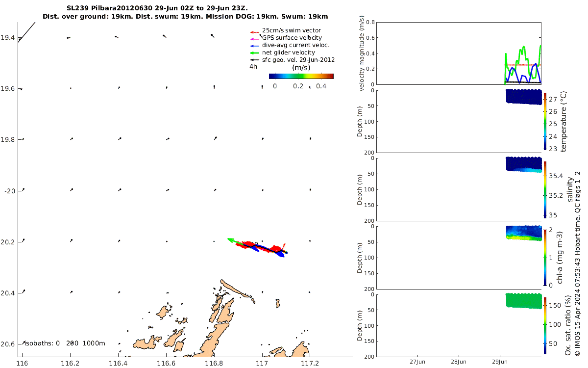The width and height of the screenshot is (588, 368).
Task: Click the blue dive-avg current legend arrow
Action: point(254,46)
